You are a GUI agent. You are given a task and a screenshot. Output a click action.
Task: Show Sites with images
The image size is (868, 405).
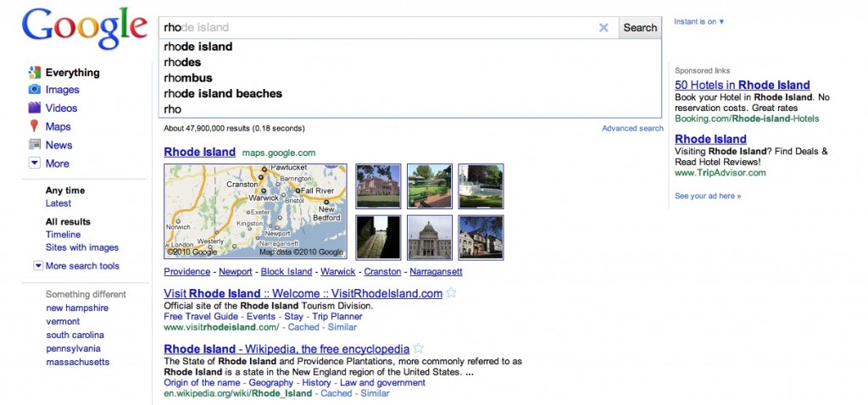pos(82,247)
